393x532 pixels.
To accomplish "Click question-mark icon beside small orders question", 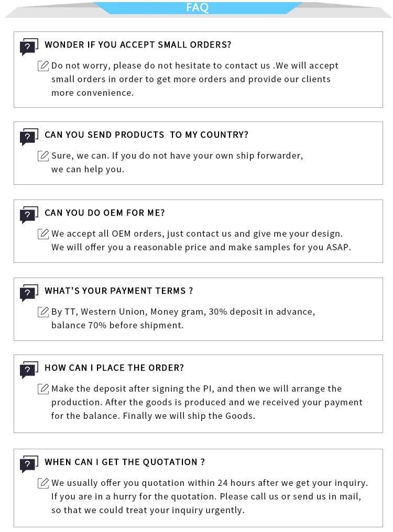I will [x=29, y=47].
